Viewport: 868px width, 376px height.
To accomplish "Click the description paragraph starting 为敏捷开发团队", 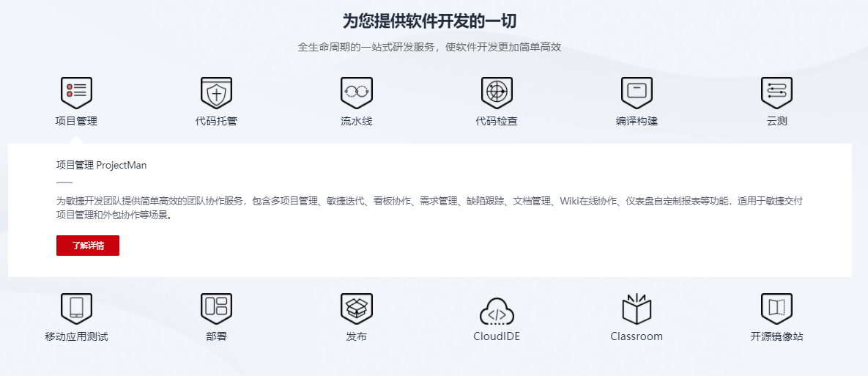I will (429, 208).
